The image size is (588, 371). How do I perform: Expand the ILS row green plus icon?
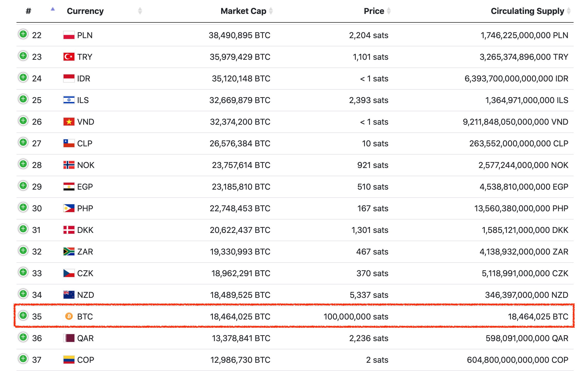pyautogui.click(x=23, y=99)
